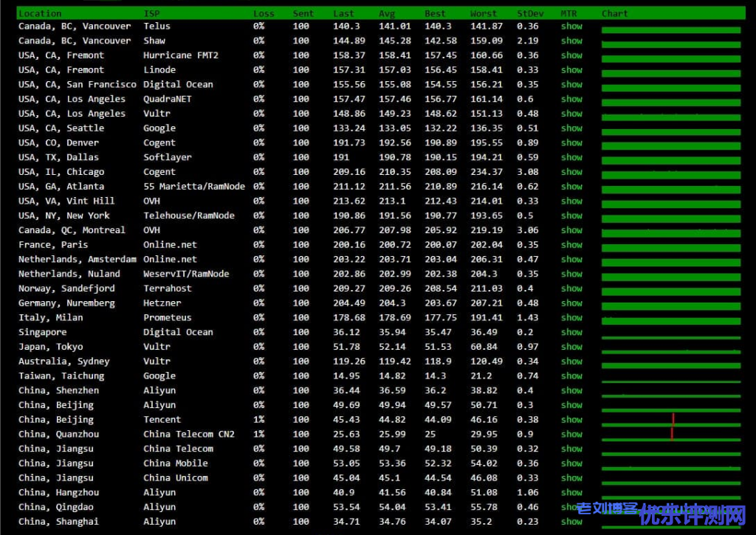This screenshot has width=756, height=535.
Task: Click the Chart column header
Action: 615,13
